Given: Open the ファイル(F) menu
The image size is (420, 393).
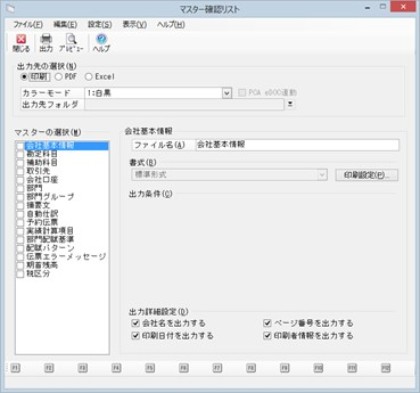Looking at the screenshot, I should coord(28,25).
